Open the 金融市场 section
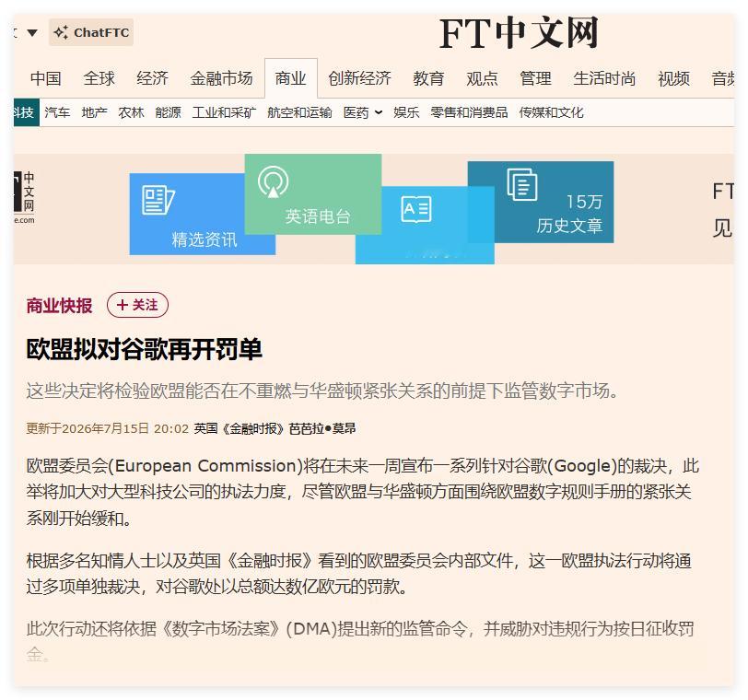 (x=221, y=78)
